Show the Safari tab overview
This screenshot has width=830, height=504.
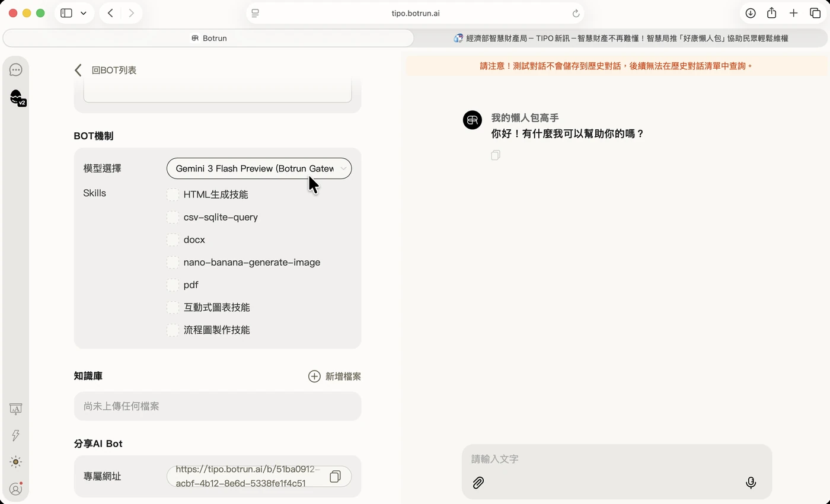pyautogui.click(x=815, y=13)
